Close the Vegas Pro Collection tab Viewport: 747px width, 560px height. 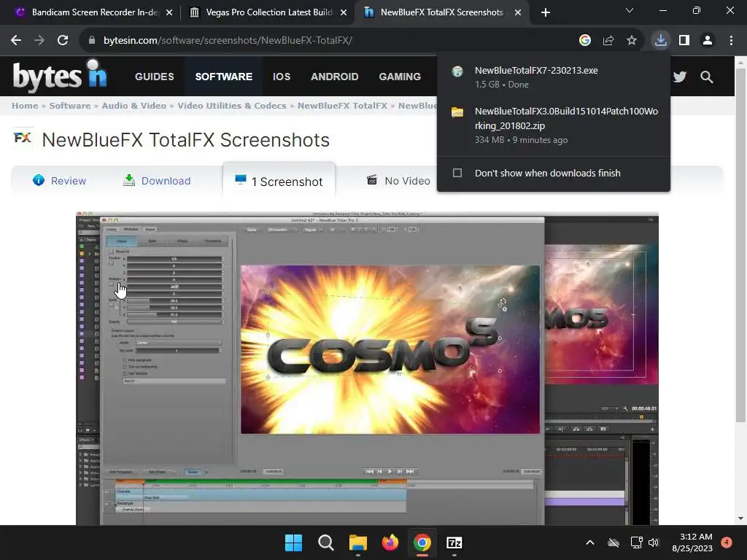pos(344,13)
